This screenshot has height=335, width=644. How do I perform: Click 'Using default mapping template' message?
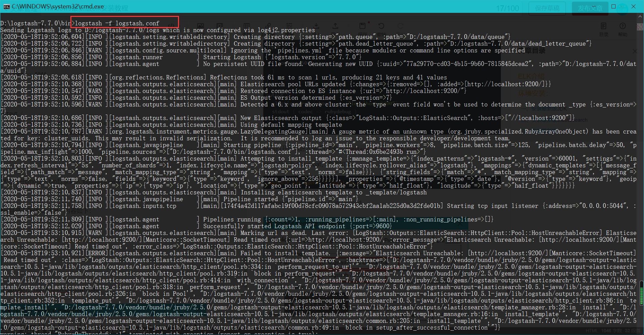point(291,125)
